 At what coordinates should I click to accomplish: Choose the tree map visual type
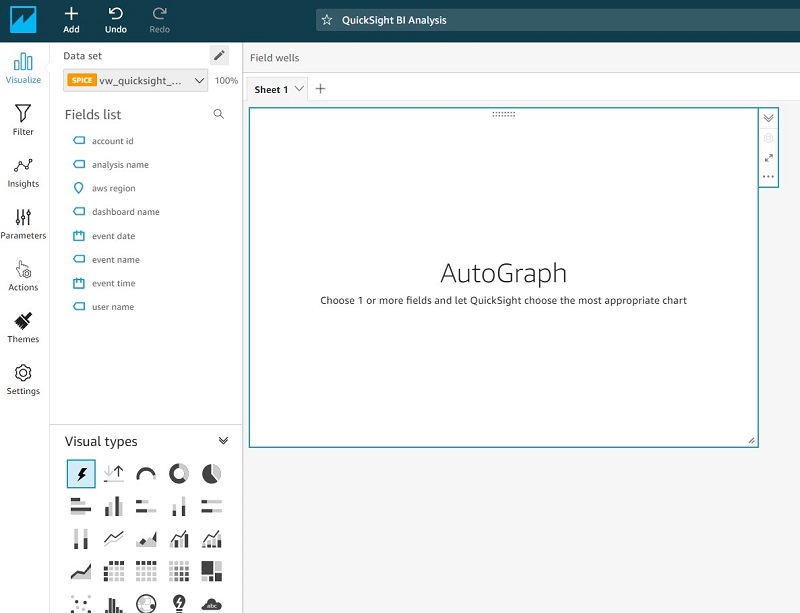tap(212, 571)
